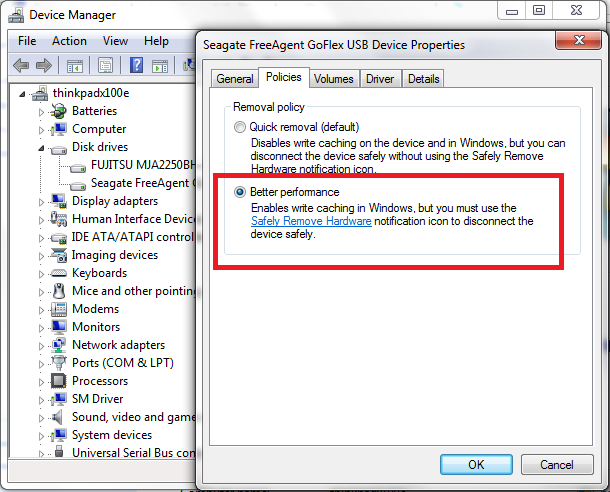Click the Sound, video and game speaker icon
Screen dimensions: 610x492
pos(58,417)
